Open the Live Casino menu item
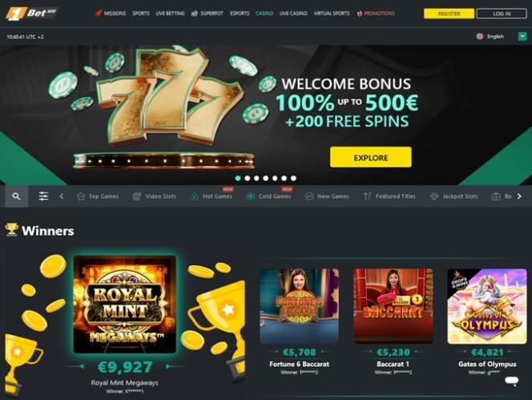This screenshot has width=532, height=400. pyautogui.click(x=293, y=14)
